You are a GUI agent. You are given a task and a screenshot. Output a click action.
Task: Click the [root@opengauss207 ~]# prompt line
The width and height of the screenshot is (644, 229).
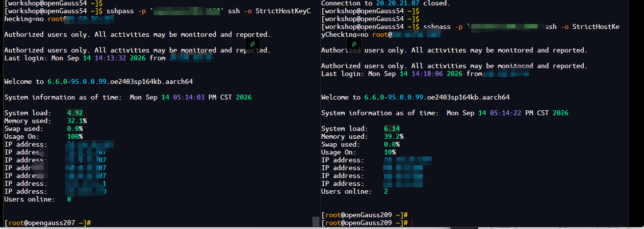47,223
